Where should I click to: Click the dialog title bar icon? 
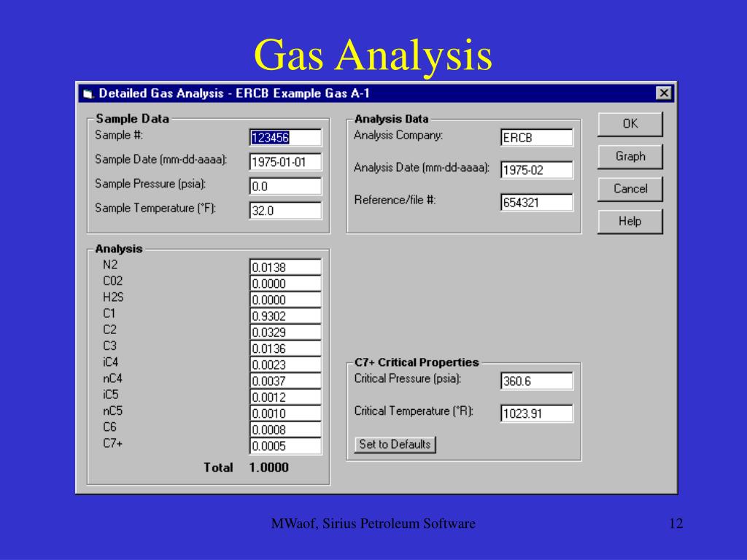(88, 94)
